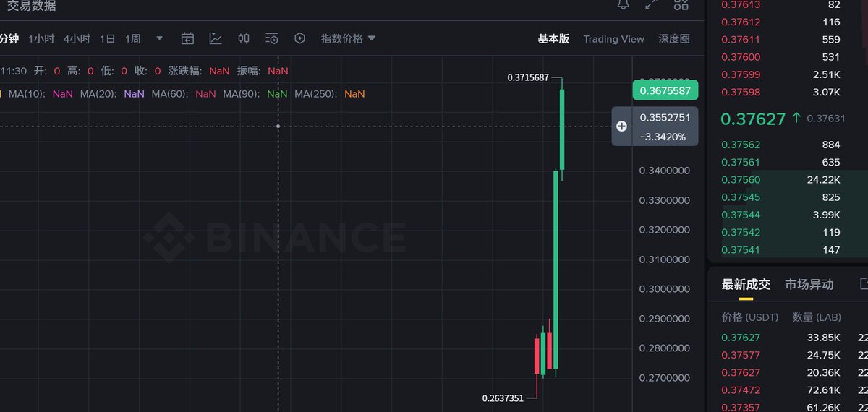Click the price alert bell icon
Viewport: 868px width, 412px height.
tap(623, 4)
